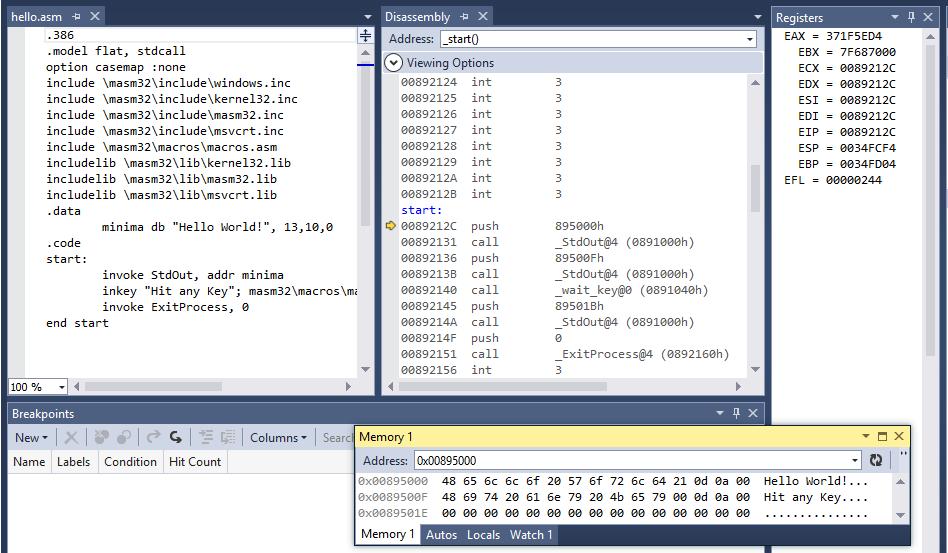Open Registers window position dropdown
The height and width of the screenshot is (553, 948).
(x=895, y=17)
